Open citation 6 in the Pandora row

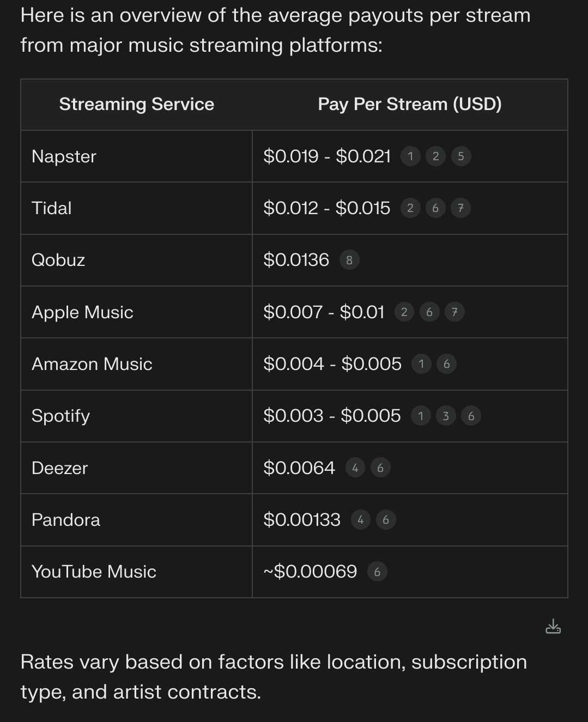click(x=386, y=520)
